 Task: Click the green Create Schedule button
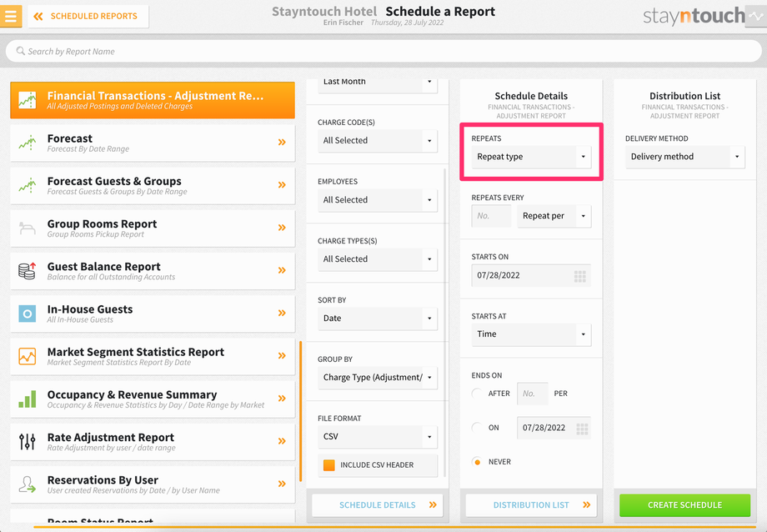684,505
